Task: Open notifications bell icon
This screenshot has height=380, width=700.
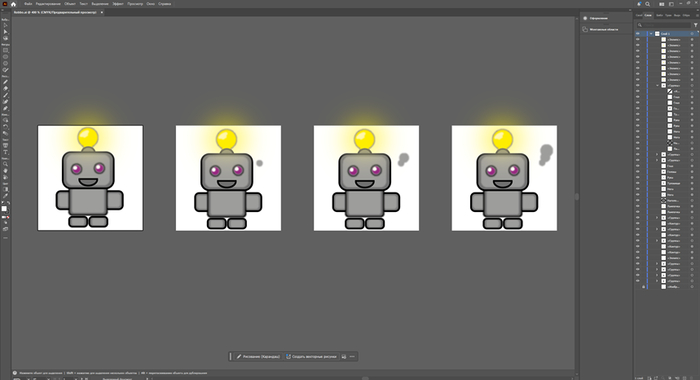Action: coord(639,4)
